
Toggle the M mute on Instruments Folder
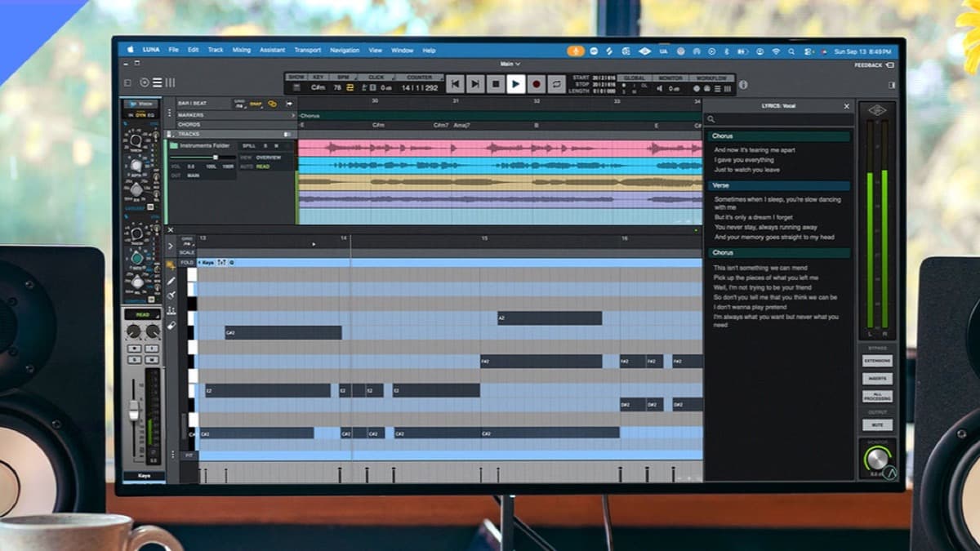(276, 145)
